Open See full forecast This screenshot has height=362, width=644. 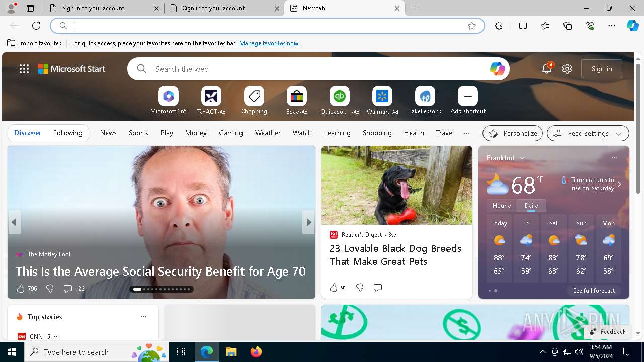(594, 291)
